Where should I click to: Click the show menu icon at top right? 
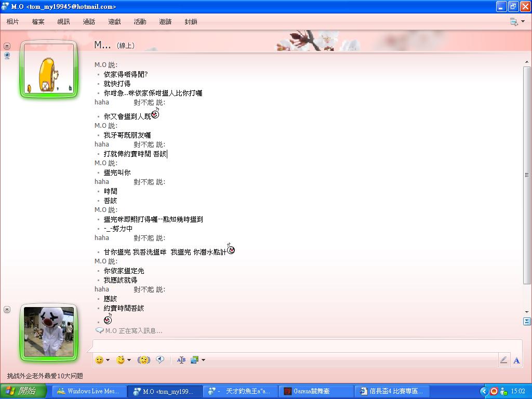(x=514, y=22)
